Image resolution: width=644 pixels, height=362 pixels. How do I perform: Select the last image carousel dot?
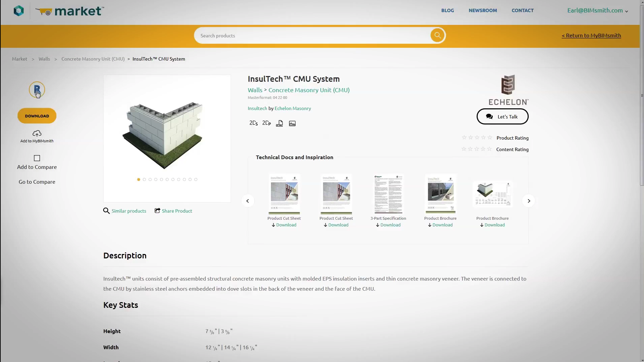point(196,180)
